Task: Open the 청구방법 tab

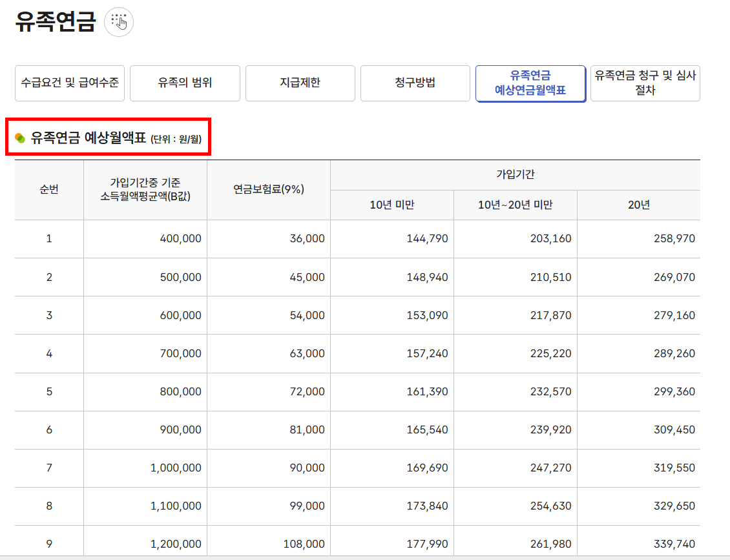Action: tap(415, 83)
